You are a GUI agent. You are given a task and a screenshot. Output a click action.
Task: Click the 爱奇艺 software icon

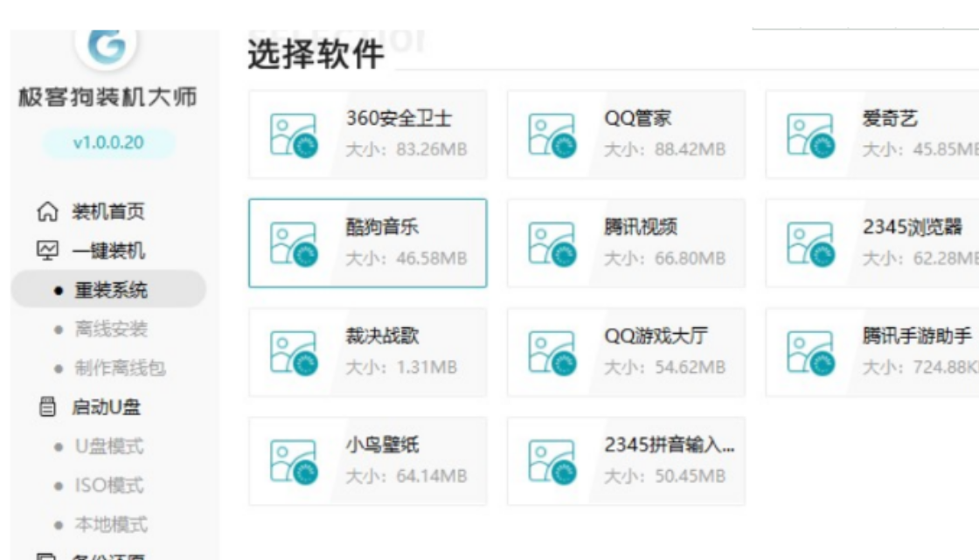[810, 135]
